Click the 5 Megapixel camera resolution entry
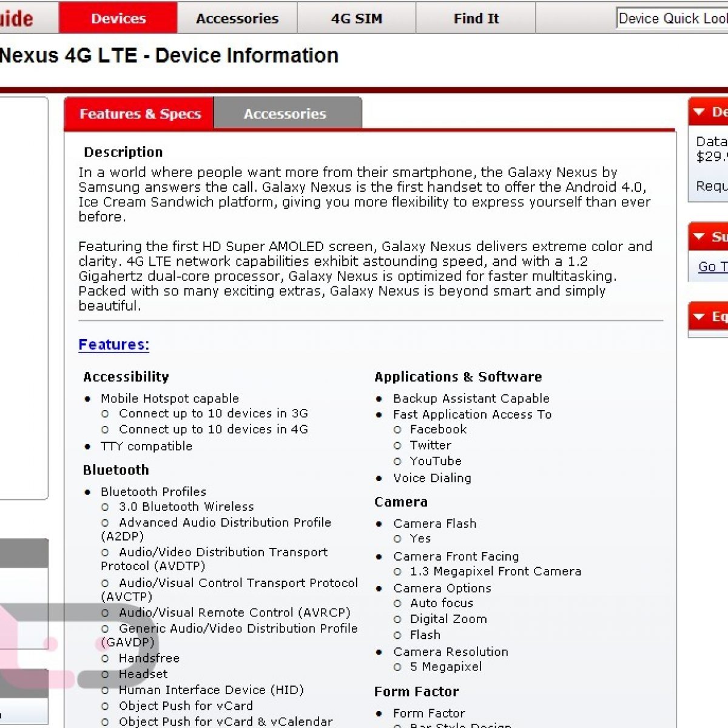Screen dimensions: 728x728 point(446,667)
